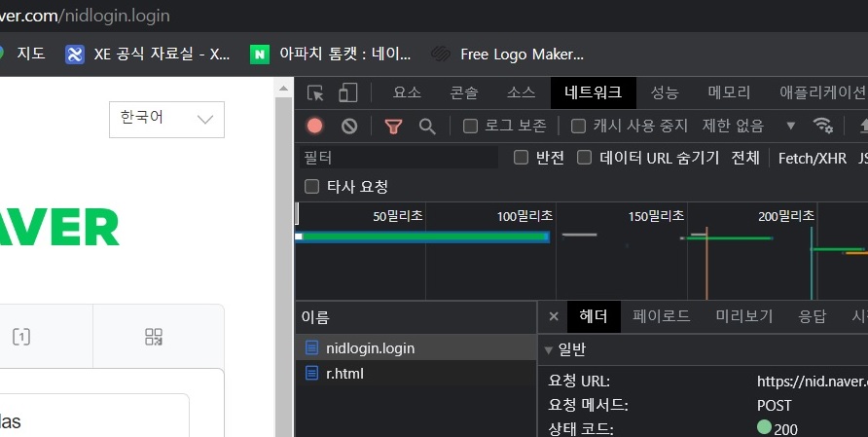The width and height of the screenshot is (868, 437).
Task: Check the 데이터 URL 숨기기 option
Action: (x=585, y=158)
